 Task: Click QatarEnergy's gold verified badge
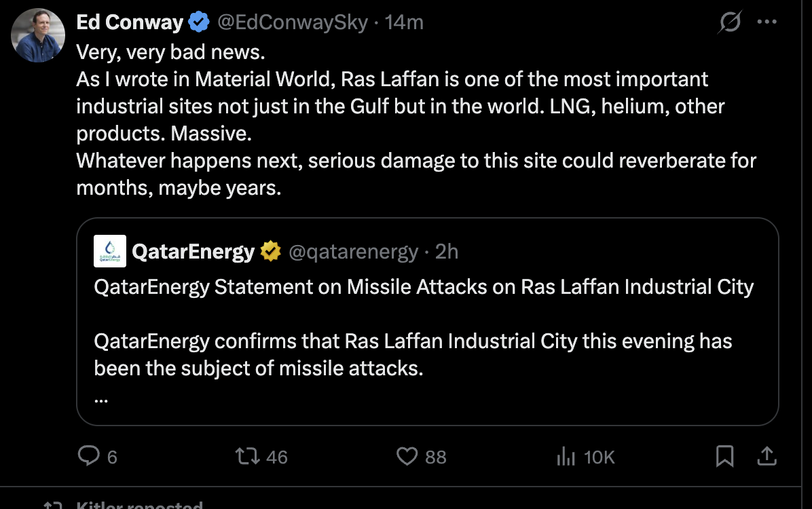pyautogui.click(x=271, y=252)
